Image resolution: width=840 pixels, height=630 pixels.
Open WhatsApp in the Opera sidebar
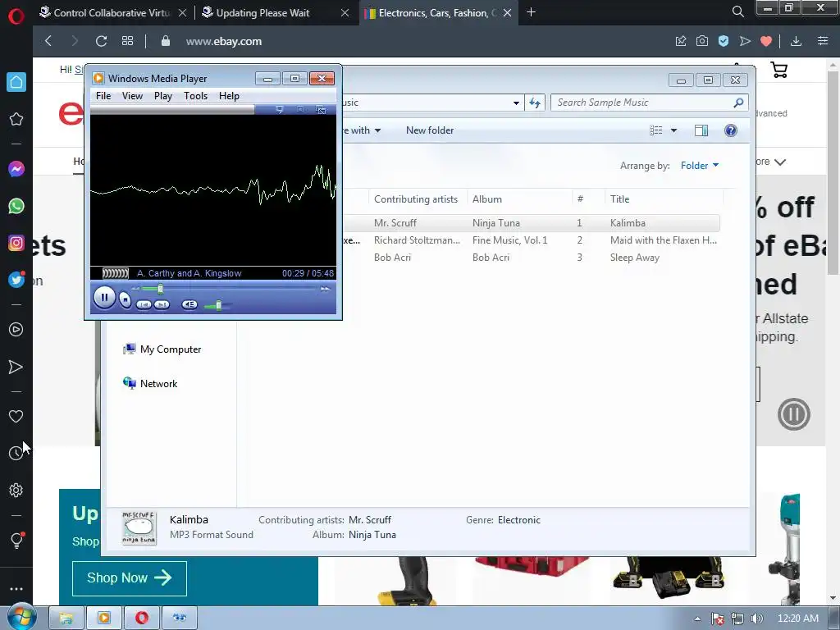(x=16, y=206)
